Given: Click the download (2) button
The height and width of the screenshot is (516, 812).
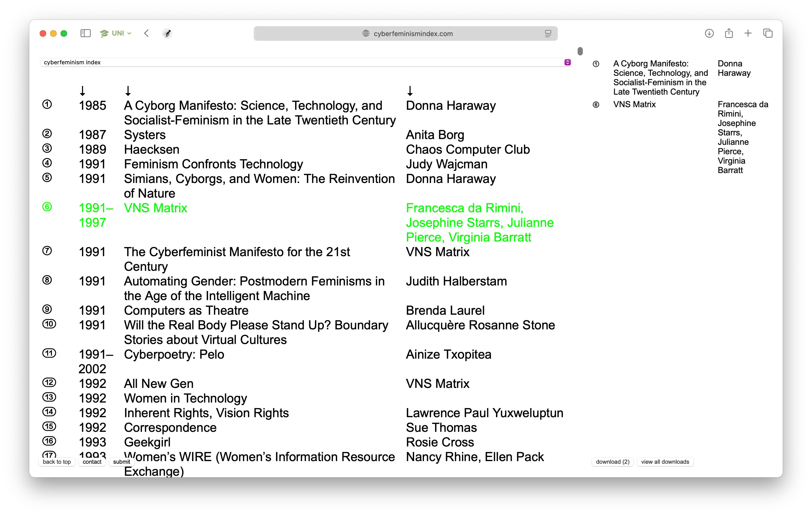Looking at the screenshot, I should [612, 462].
